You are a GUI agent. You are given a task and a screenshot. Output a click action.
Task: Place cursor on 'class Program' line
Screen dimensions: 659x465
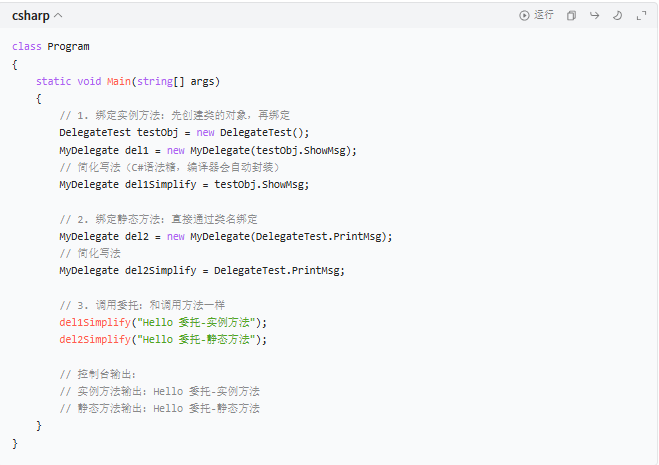(x=50, y=46)
